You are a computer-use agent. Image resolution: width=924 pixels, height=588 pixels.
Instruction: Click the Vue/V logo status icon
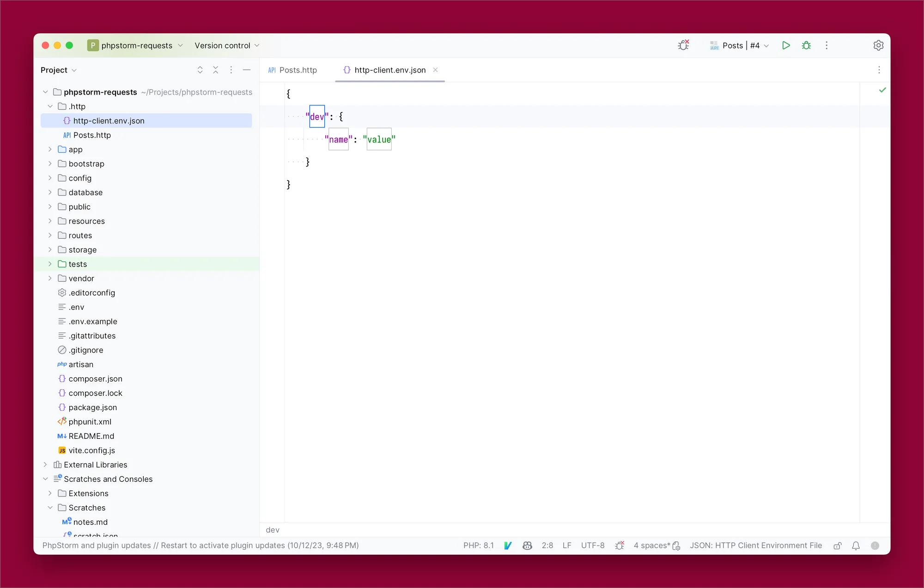tap(508, 546)
